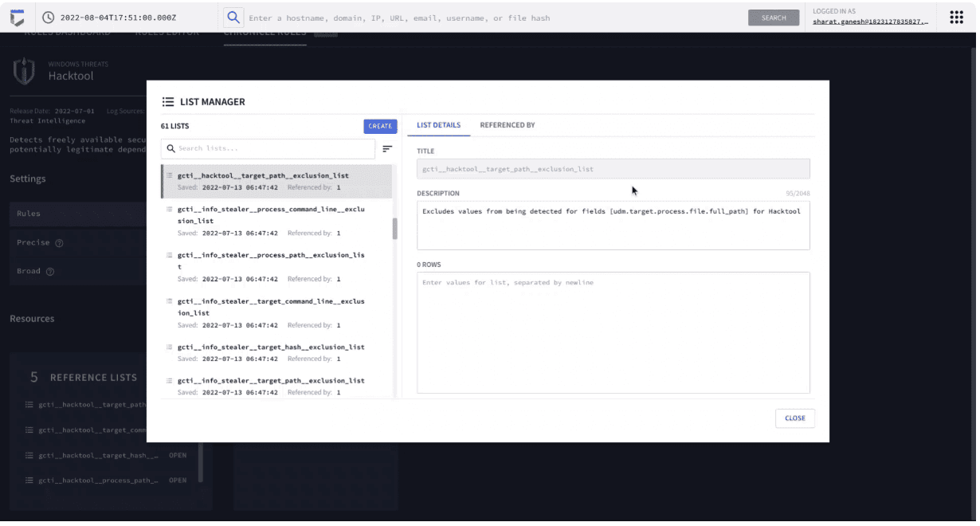Switch to the Referenced By tab
The image size is (980, 526).
click(x=508, y=125)
